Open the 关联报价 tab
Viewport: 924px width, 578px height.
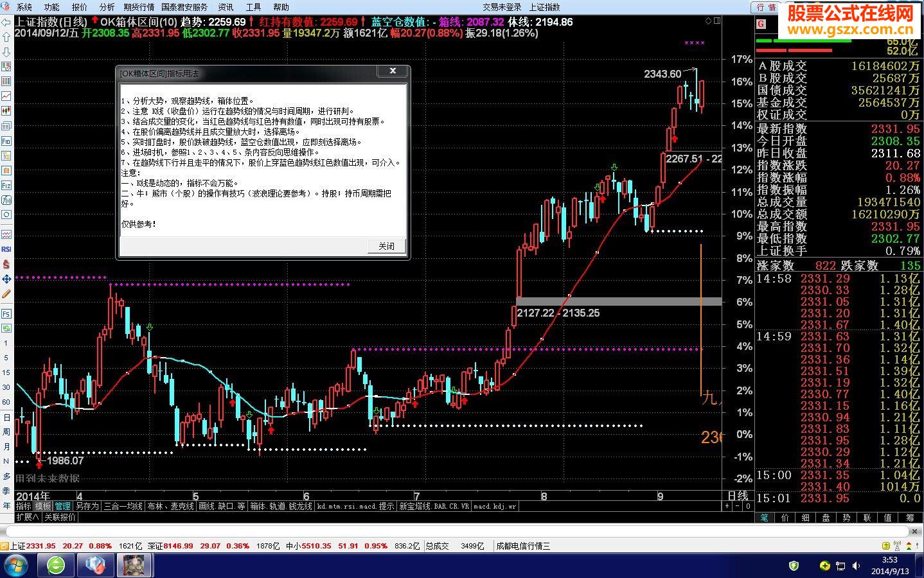pos(60,516)
